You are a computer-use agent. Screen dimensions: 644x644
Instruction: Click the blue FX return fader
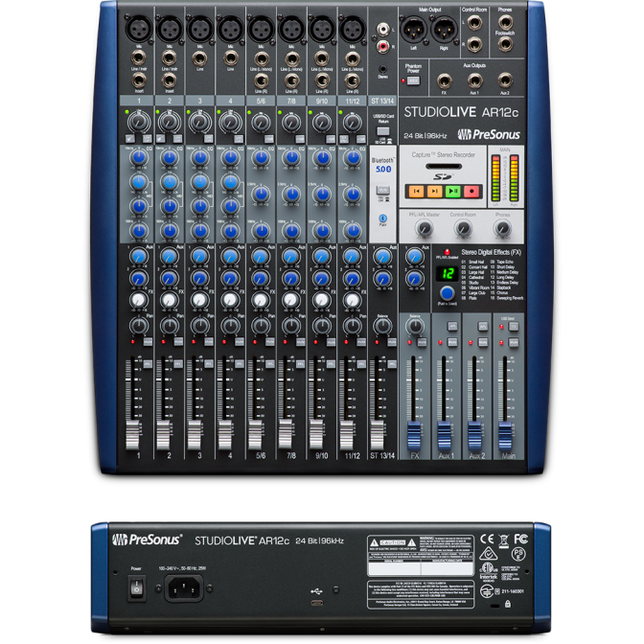click(414, 435)
